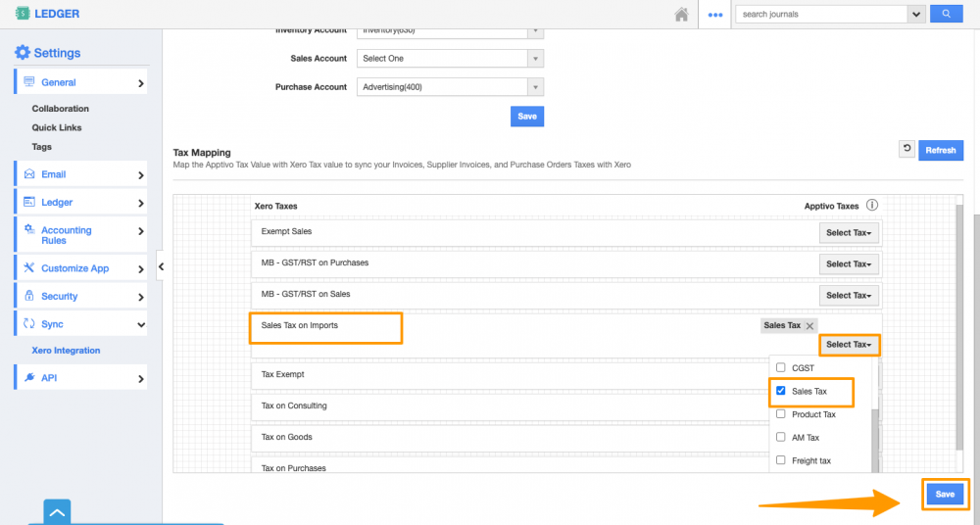Collapse the left sidebar arrow handle
This screenshot has height=525, width=980.
[161, 266]
